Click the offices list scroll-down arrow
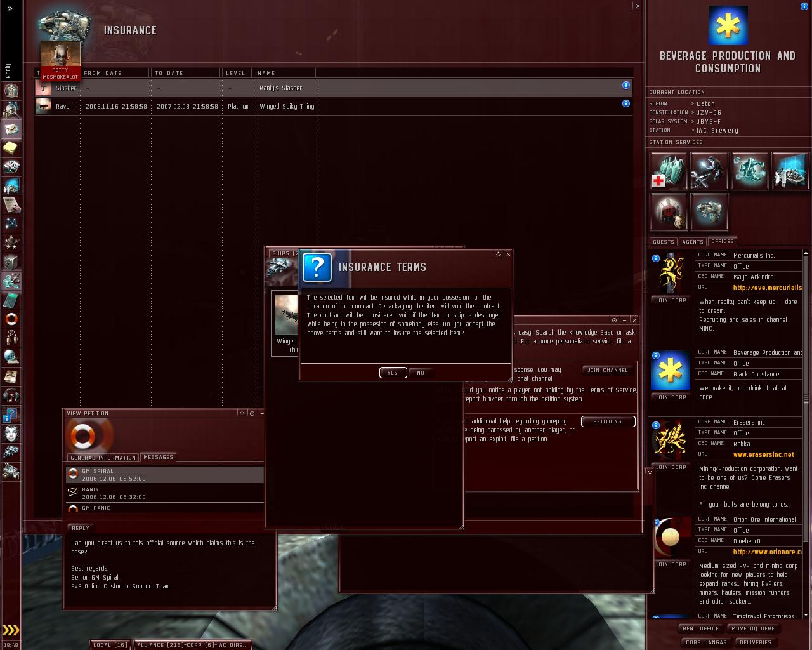This screenshot has height=650, width=812. (x=806, y=614)
